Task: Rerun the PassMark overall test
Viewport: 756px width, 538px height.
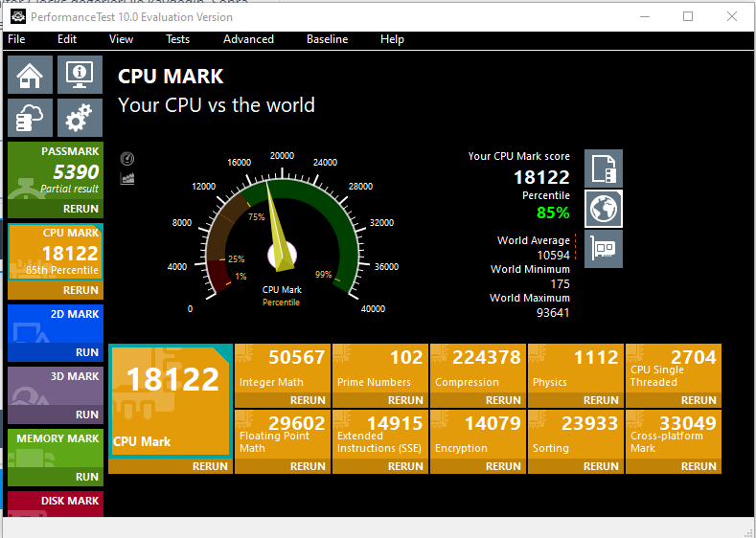Action: [80, 209]
